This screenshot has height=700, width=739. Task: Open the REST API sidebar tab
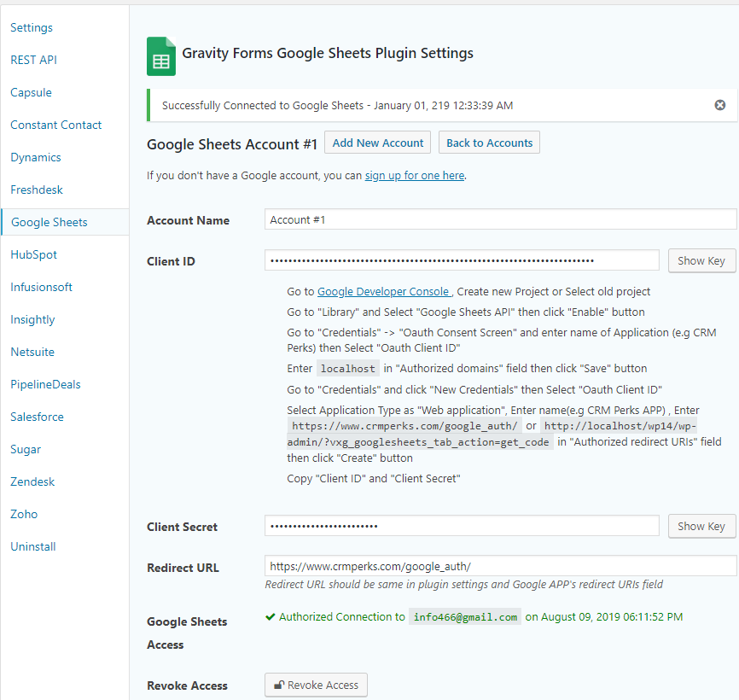point(34,60)
